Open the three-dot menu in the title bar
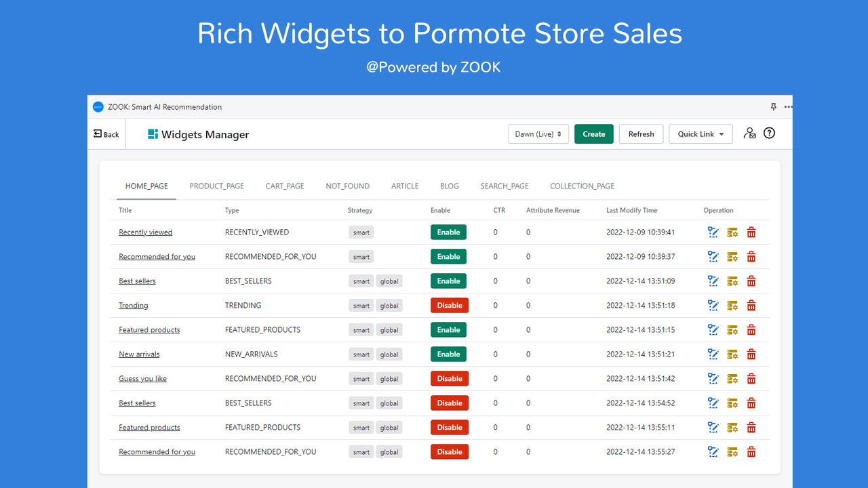This screenshot has height=488, width=868. point(788,106)
